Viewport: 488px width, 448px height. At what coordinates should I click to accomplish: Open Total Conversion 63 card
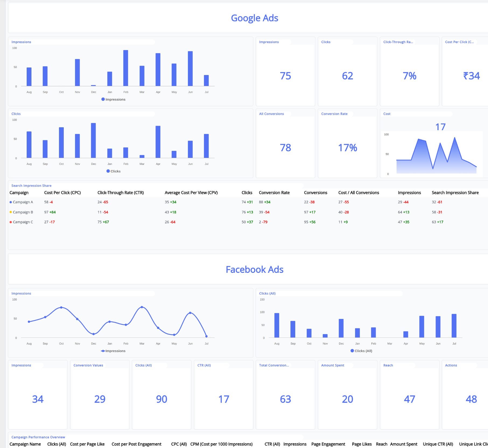tap(285, 395)
